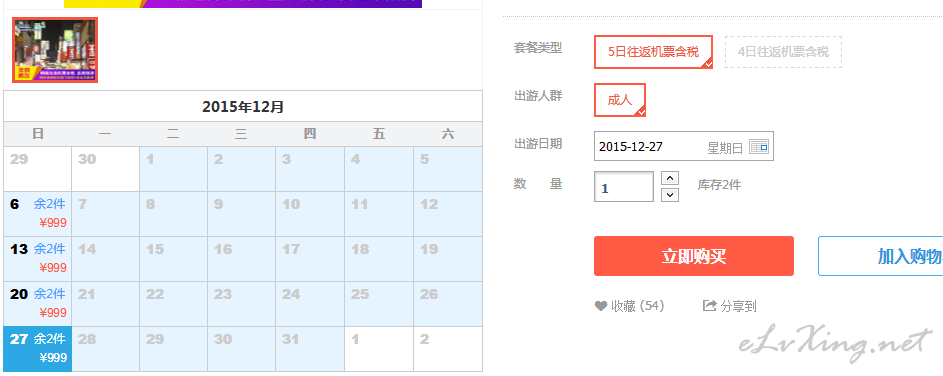Increase quantity with the up arrow
The height and width of the screenshot is (376, 943).
tap(670, 178)
